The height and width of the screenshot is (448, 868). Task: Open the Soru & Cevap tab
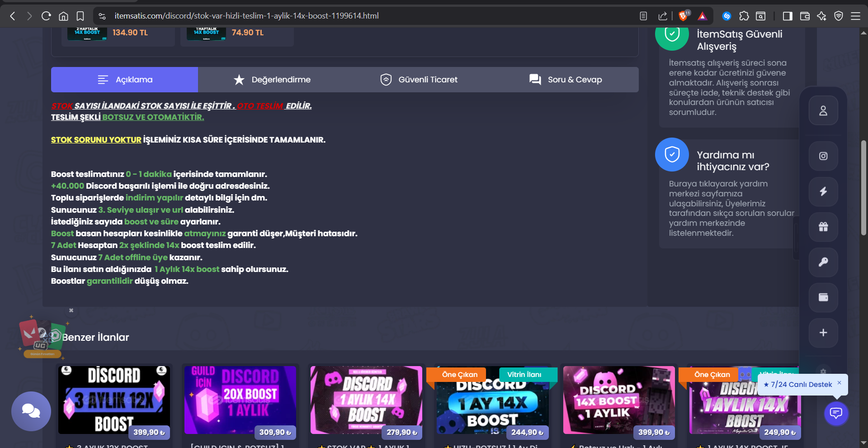point(565,80)
